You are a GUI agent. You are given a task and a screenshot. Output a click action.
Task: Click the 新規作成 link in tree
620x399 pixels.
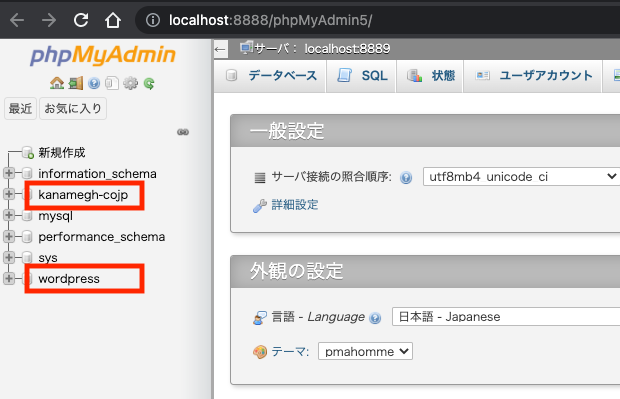pos(62,153)
